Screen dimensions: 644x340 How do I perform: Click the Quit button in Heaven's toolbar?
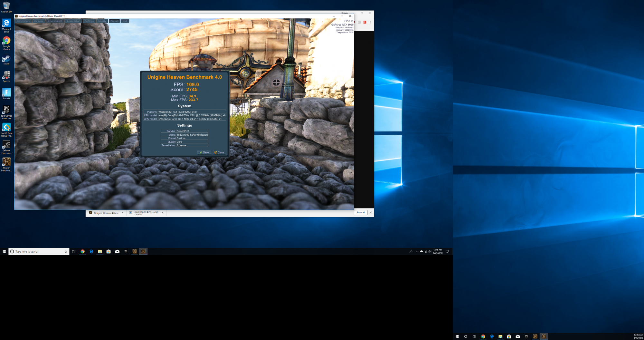coord(125,21)
